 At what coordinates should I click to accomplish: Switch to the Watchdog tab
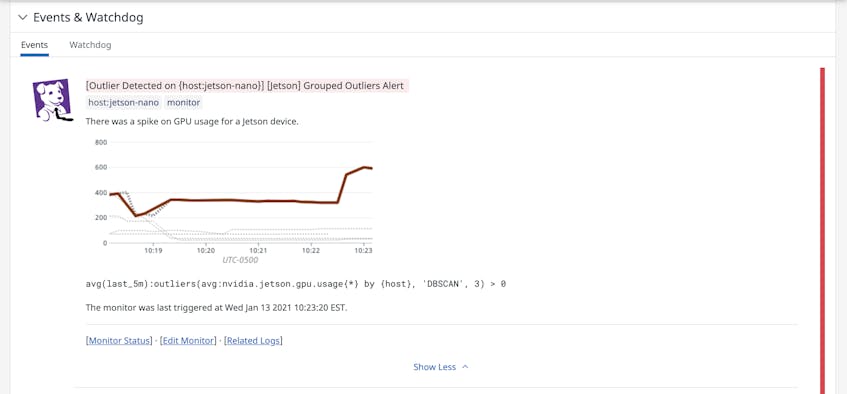click(90, 45)
